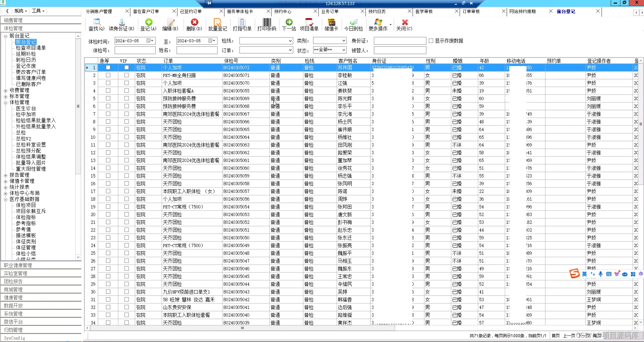Check the VIP box for 陈光辉 row
Image resolution: width=644 pixels, height=342 pixels.
[127, 98]
